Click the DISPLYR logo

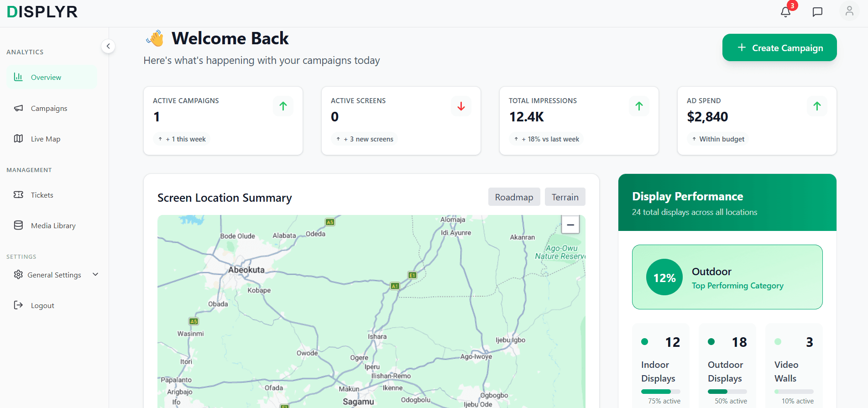(42, 12)
